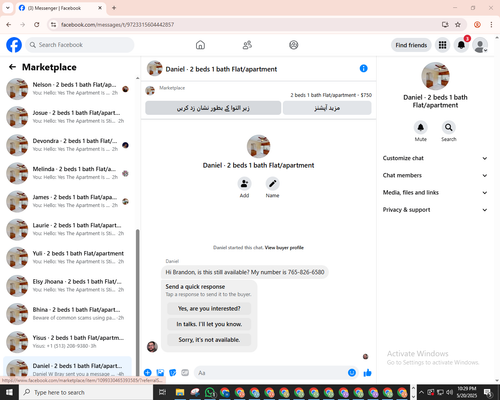Open the Windows Start menu
The width and height of the screenshot is (500, 400).
point(9,392)
